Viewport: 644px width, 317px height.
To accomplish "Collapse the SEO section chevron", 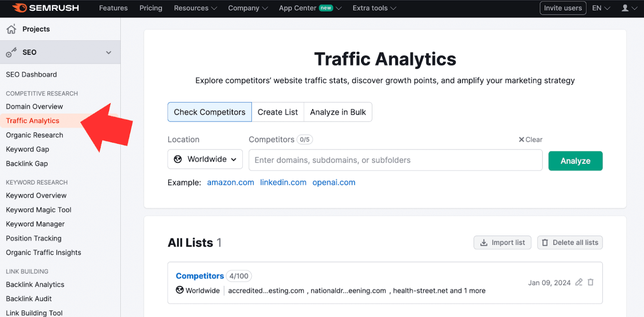I will tap(109, 52).
